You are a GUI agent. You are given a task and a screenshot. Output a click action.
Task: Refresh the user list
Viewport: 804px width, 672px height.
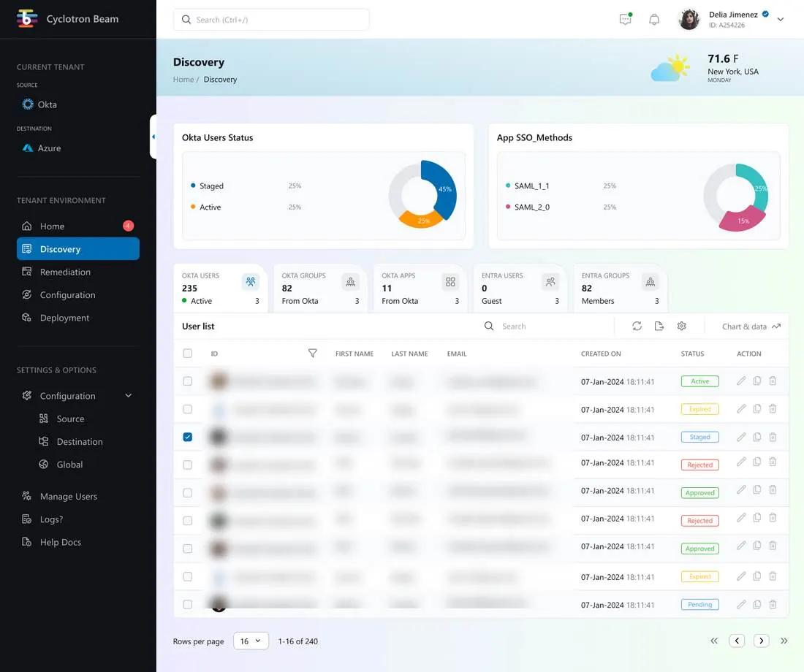click(x=637, y=326)
